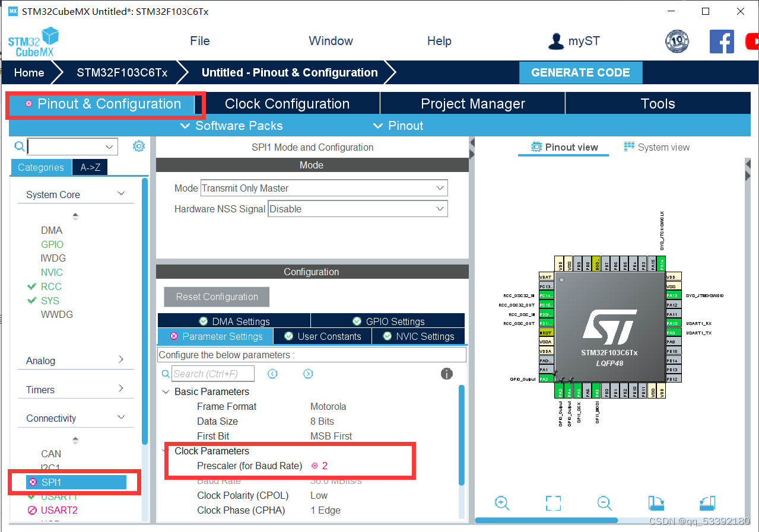759x532 pixels.
Task: Open the Pinout dropdown menu
Action: [x=398, y=126]
